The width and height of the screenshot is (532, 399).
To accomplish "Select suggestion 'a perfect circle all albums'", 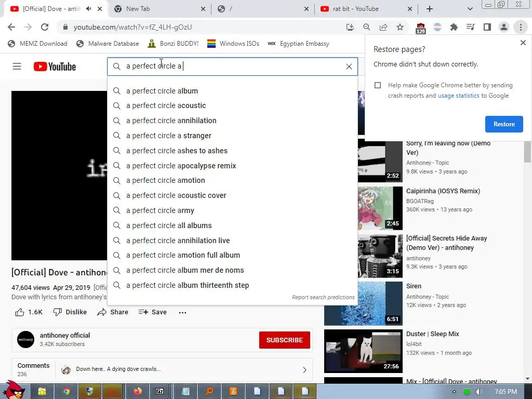I will 232,225.
